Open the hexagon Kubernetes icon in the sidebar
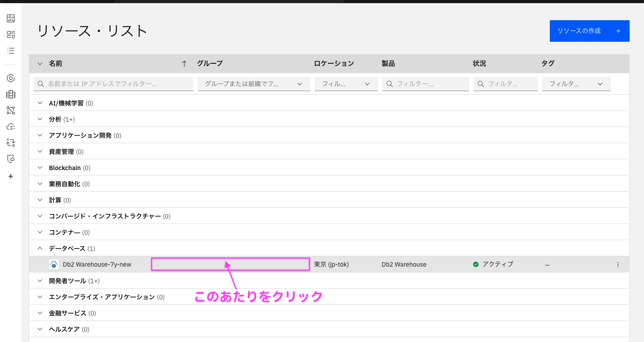Viewport: 644px width, 342px height. 11,78
